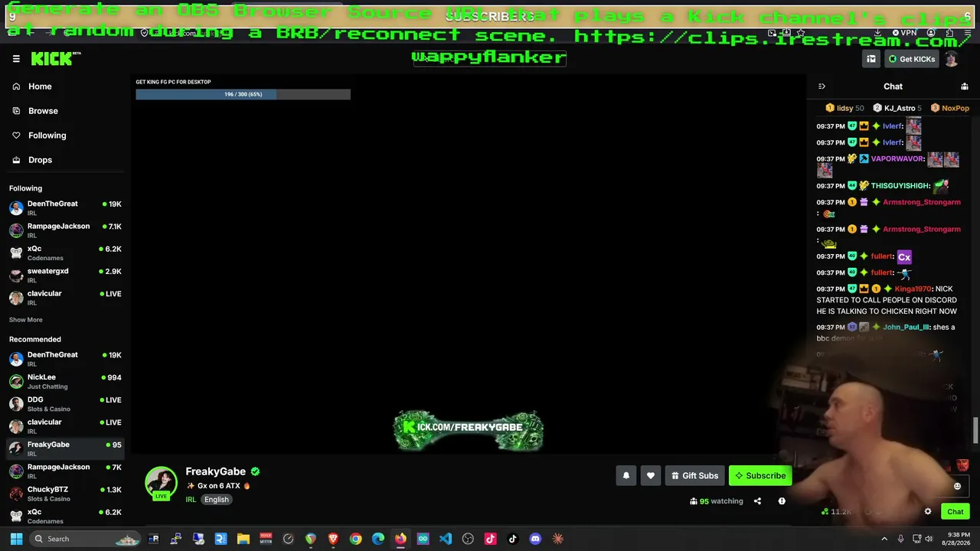Viewport: 980px width, 551px height.
Task: Open sweatergxd channel in Following
Action: 66,275
